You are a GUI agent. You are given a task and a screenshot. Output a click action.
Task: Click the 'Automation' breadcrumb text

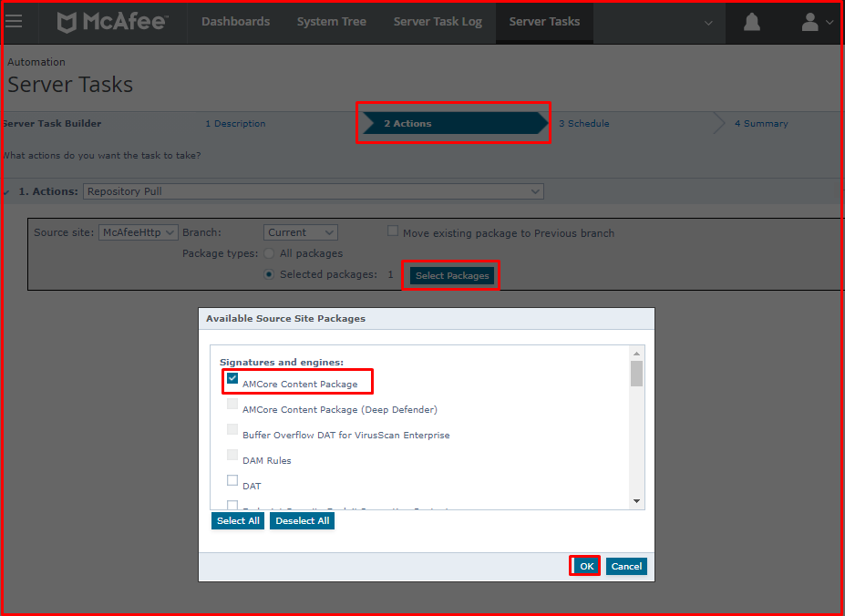click(36, 62)
